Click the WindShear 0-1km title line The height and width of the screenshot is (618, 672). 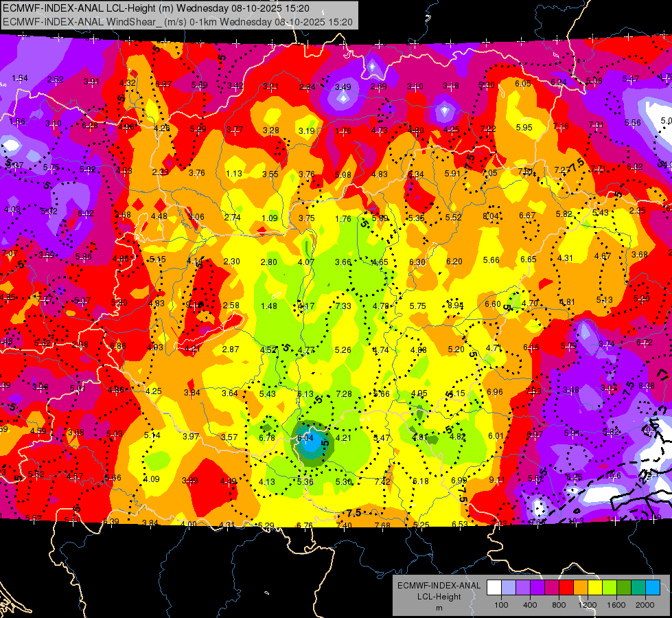click(177, 22)
